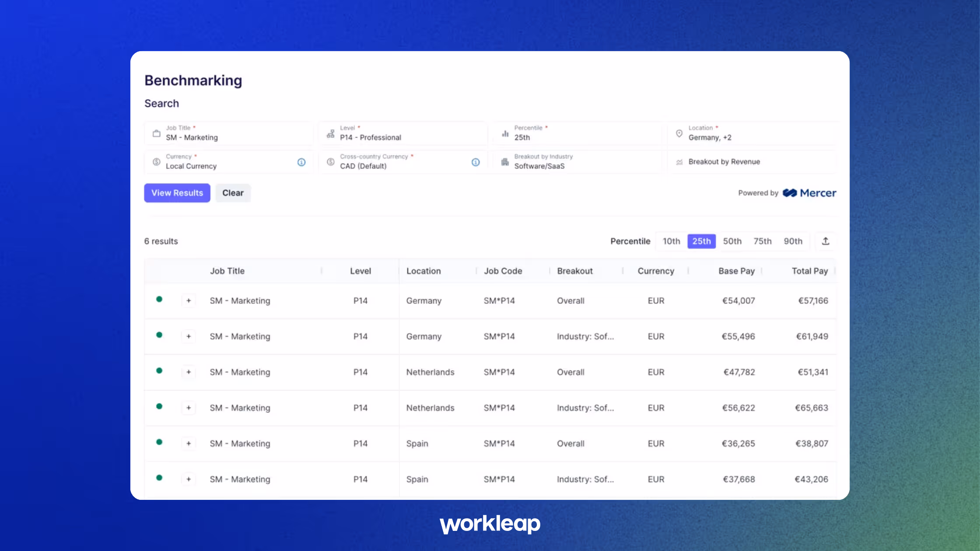Image resolution: width=980 pixels, height=551 pixels.
Task: Click the Location column header
Action: 423,271
